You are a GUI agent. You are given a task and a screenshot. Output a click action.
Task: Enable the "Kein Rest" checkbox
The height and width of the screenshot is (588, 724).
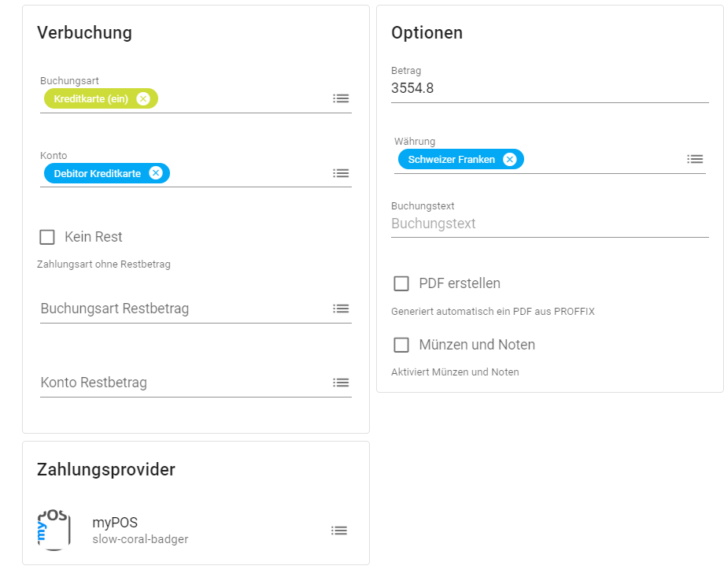click(46, 236)
